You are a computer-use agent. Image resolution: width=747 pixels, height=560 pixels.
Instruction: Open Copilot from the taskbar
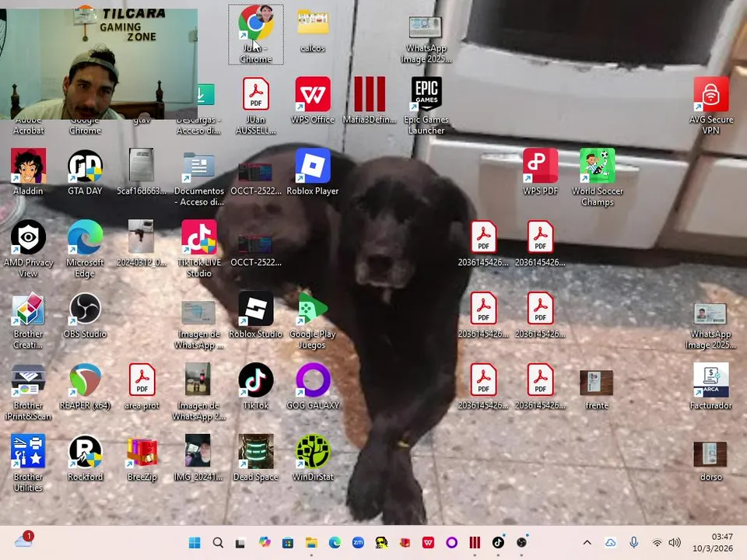tap(265, 542)
